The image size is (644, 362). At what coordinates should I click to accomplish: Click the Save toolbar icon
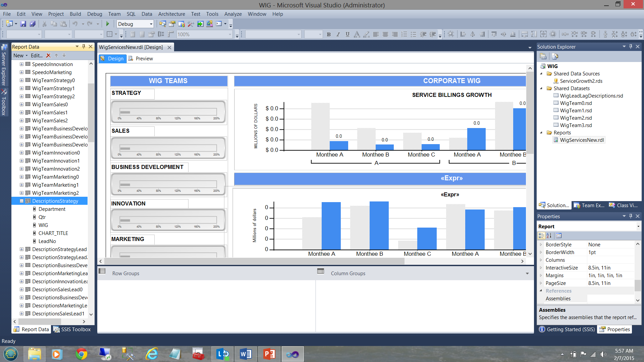(23, 24)
